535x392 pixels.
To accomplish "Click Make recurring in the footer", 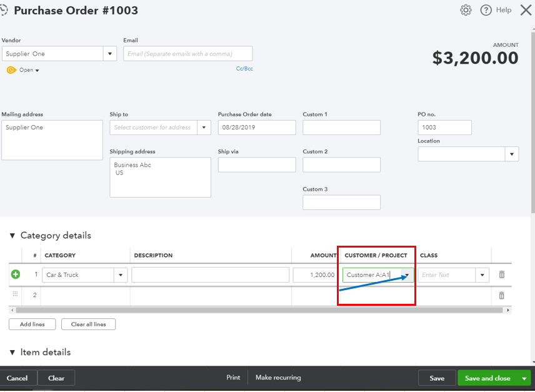I will tap(278, 378).
